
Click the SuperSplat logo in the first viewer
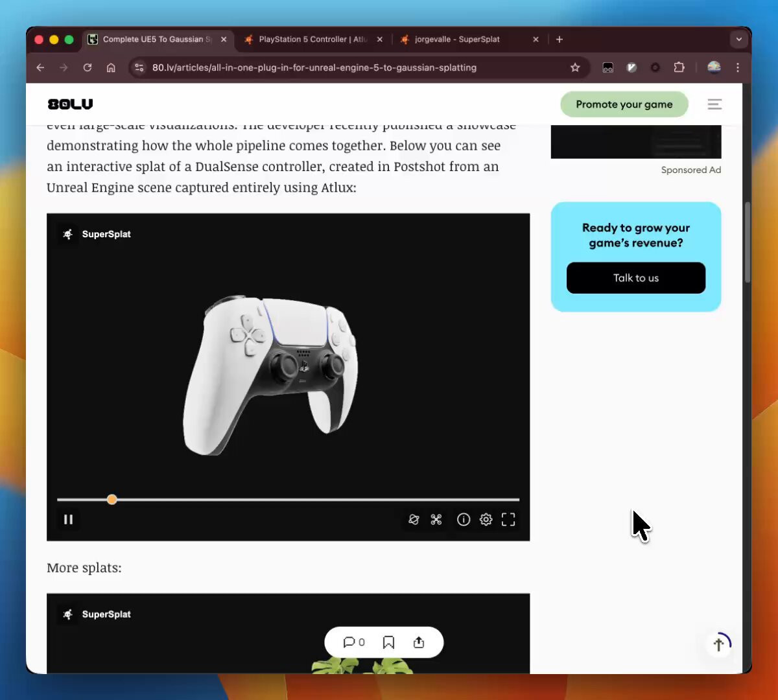pos(96,234)
